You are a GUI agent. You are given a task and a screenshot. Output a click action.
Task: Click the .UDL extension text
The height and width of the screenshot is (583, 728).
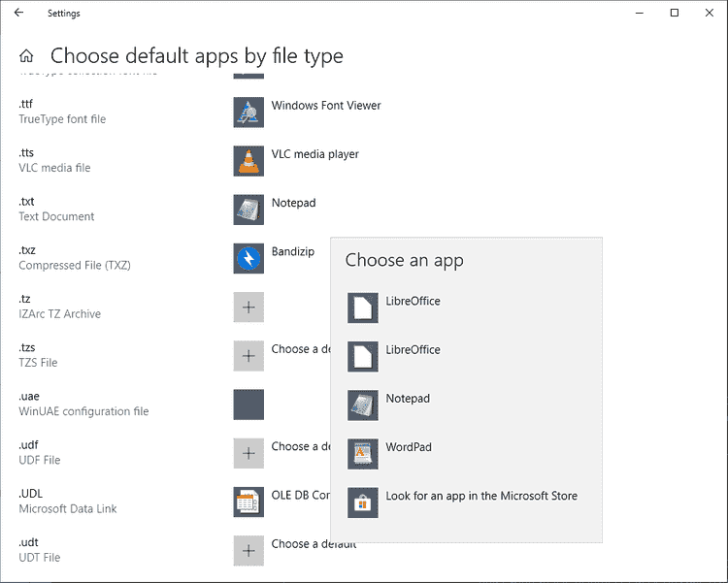click(30, 494)
